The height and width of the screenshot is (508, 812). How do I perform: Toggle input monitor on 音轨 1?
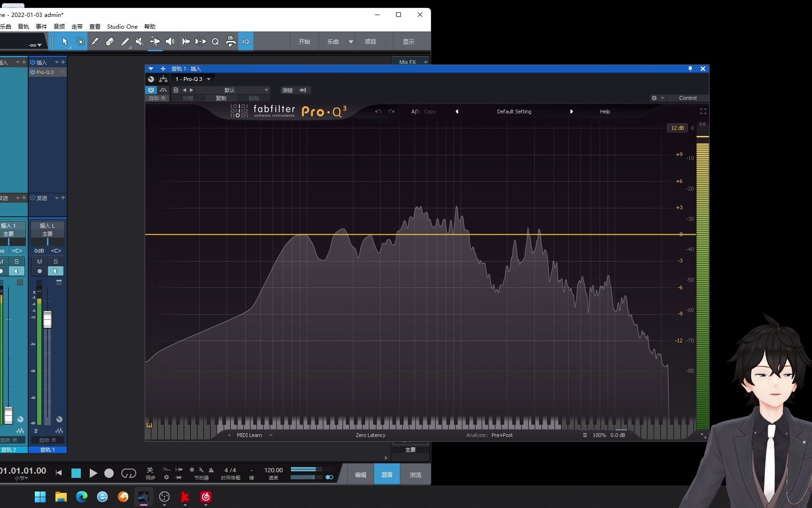coord(55,271)
